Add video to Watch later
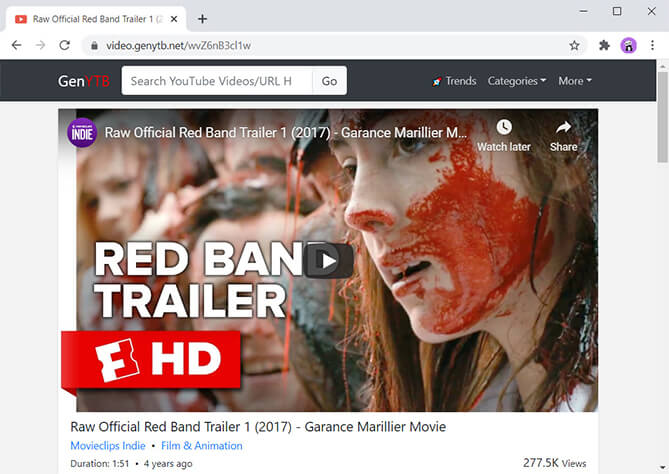Image resolution: width=669 pixels, height=474 pixels. (504, 136)
